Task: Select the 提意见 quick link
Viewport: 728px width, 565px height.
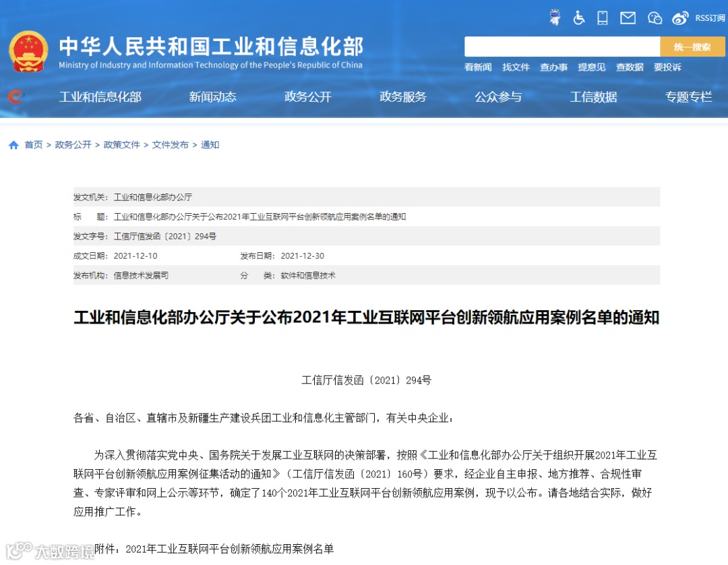Action: pyautogui.click(x=592, y=67)
